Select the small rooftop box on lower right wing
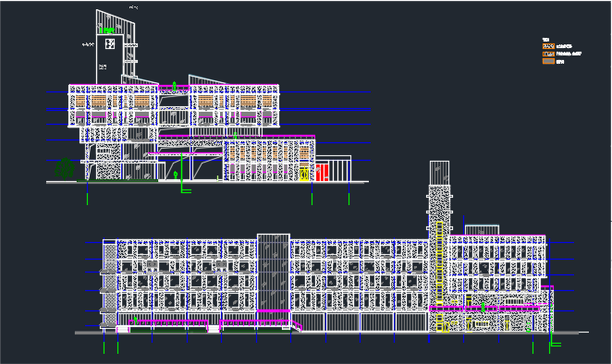Screen dimensions: 612x364 point(482,230)
